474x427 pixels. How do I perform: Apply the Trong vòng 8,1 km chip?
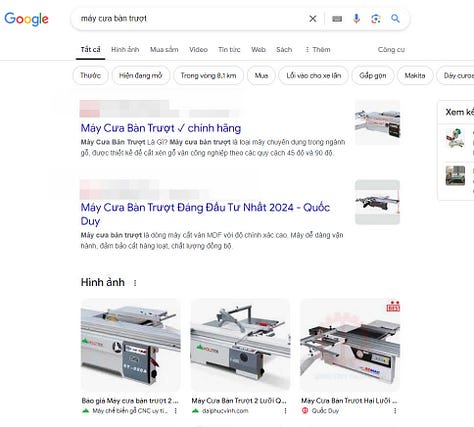(x=208, y=76)
